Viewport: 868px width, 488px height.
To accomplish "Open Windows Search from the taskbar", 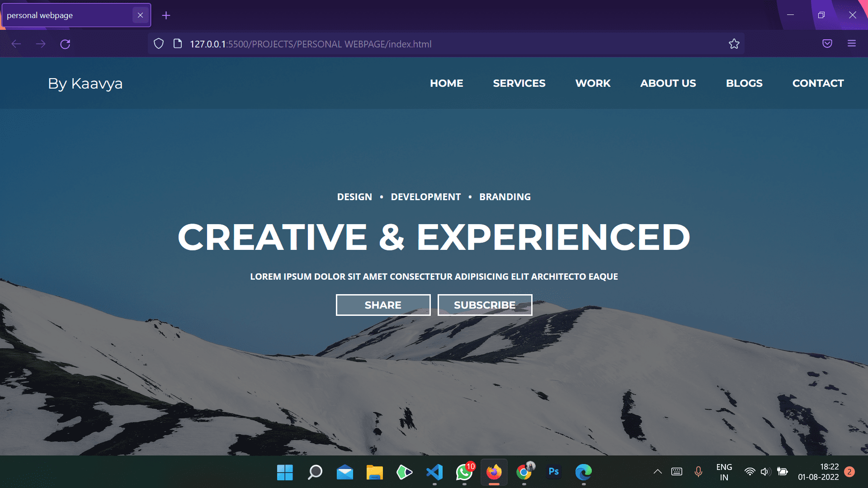I will 315,472.
